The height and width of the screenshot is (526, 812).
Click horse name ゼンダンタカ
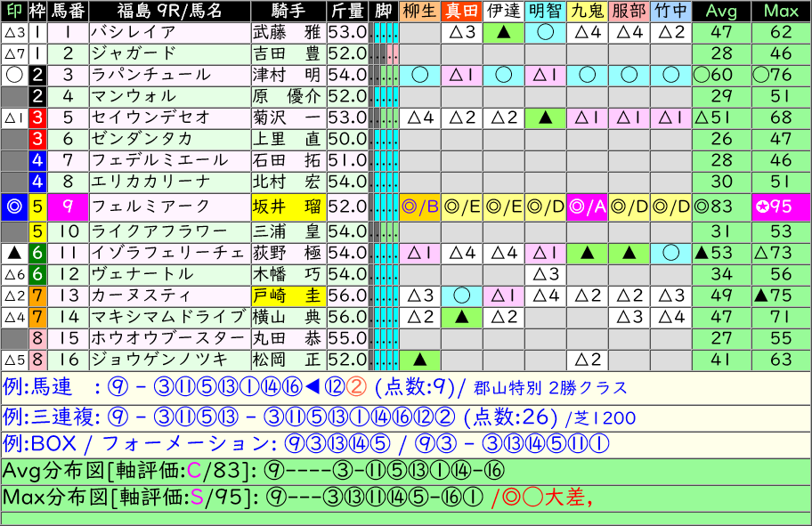169,139
